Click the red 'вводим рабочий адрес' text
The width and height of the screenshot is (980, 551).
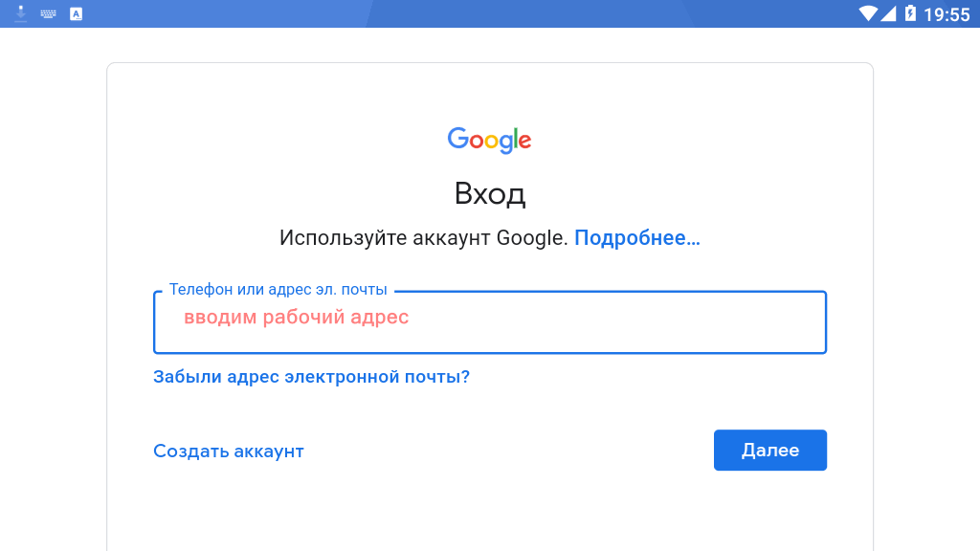tap(297, 318)
